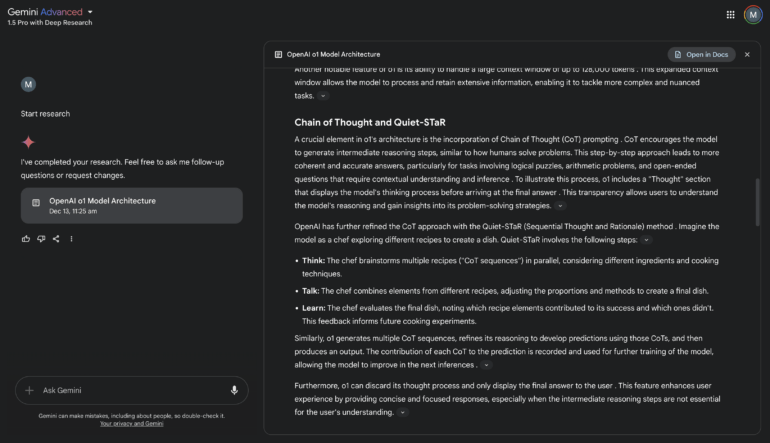Open 'Your privacy and Gemini' link
This screenshot has height=443, width=770.
coord(131,424)
